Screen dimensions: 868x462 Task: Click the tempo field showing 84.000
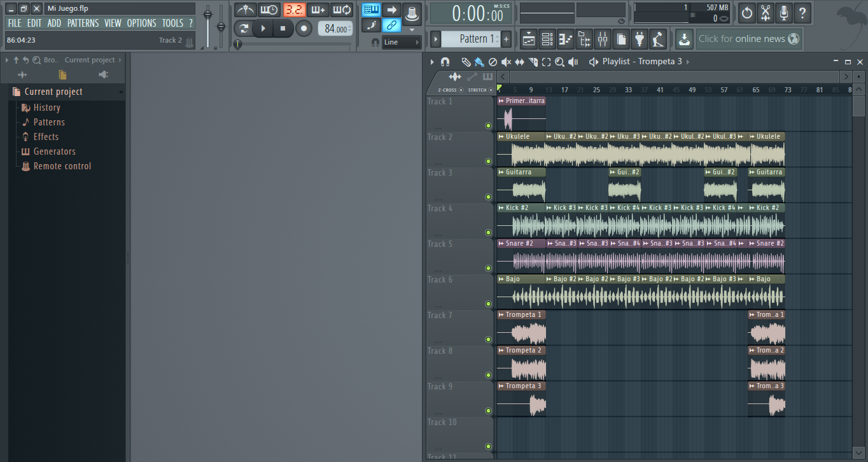click(x=335, y=29)
